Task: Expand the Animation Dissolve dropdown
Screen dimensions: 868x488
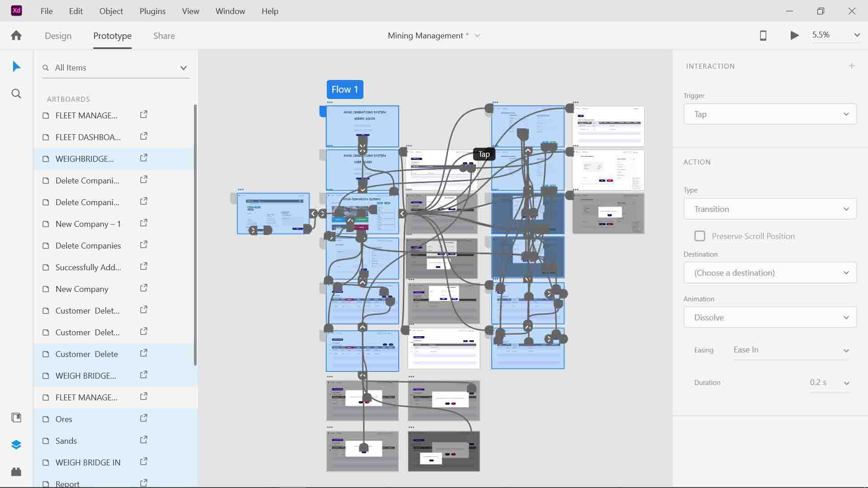Action: 770,318
